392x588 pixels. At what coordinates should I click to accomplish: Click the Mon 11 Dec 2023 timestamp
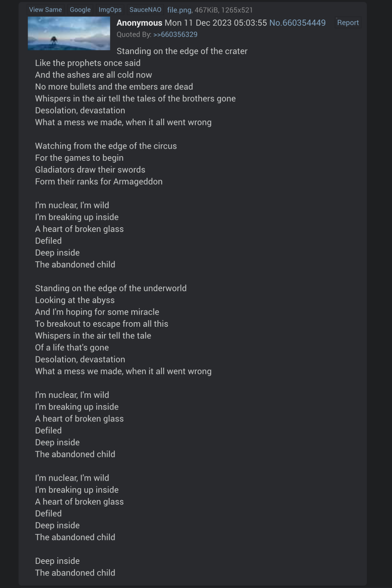(x=216, y=23)
